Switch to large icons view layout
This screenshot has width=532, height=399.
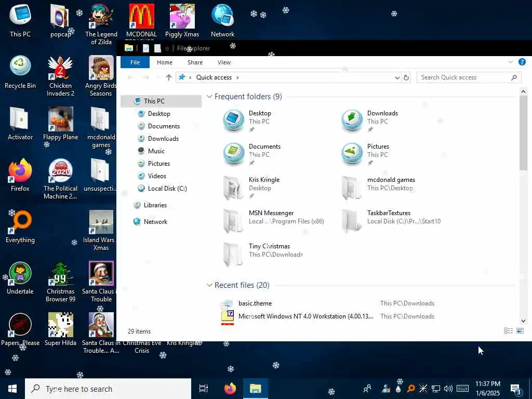pyautogui.click(x=520, y=331)
